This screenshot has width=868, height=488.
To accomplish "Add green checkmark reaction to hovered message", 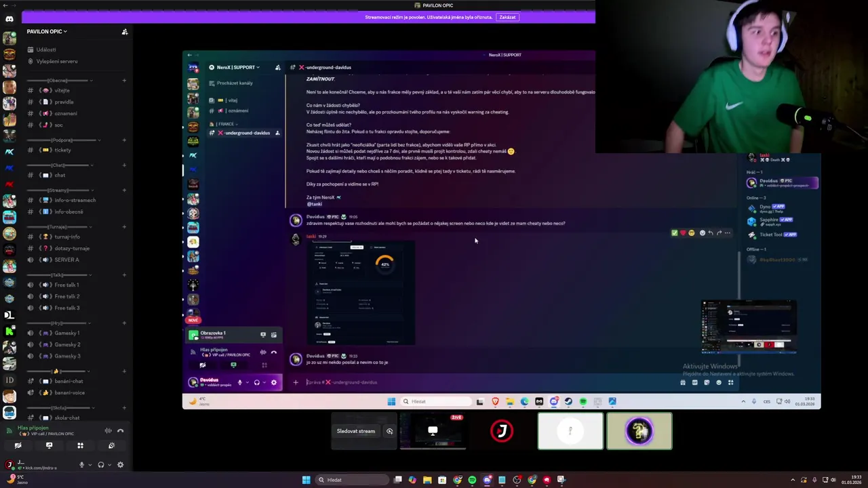I will (675, 233).
